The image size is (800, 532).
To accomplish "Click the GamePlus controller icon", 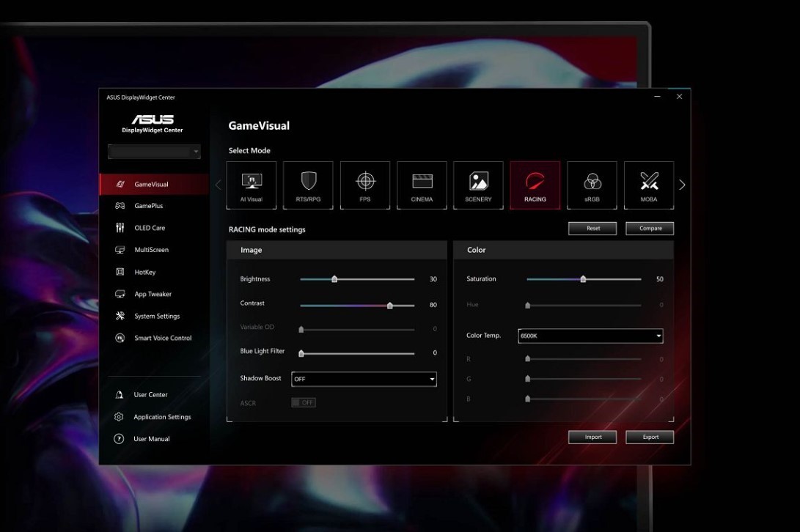I will (120, 206).
